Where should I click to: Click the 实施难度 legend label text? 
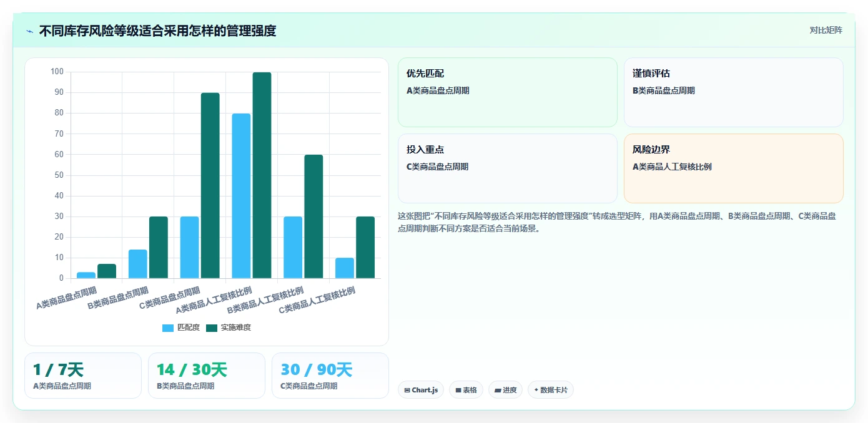point(236,328)
